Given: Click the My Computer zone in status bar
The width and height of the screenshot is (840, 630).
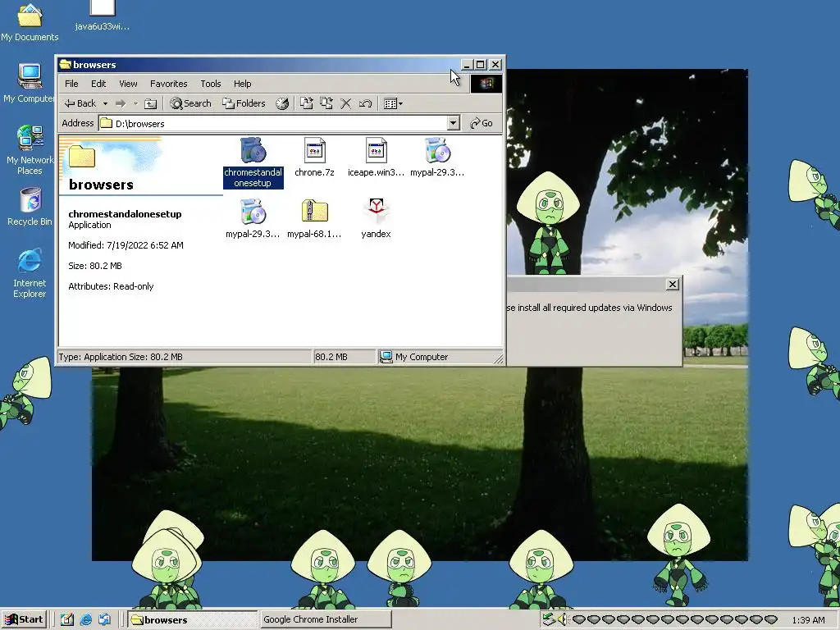Looking at the screenshot, I should [440, 357].
